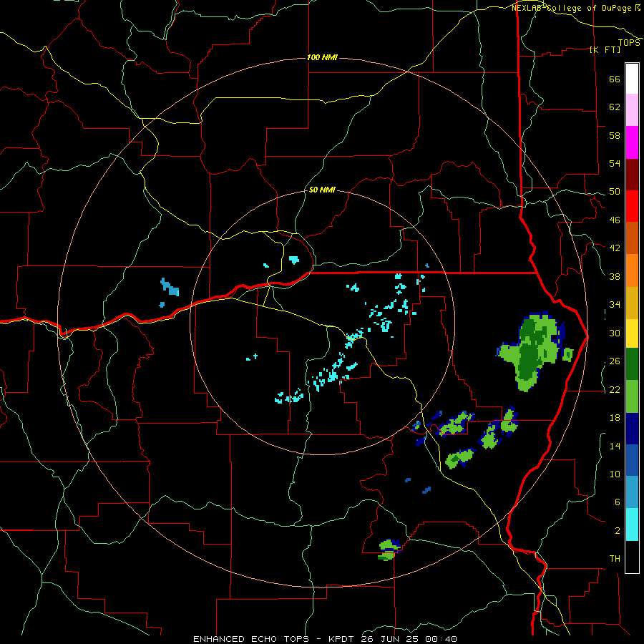The image size is (644, 644).
Task: Click the white 66 kft legend swatch
Action: click(632, 79)
